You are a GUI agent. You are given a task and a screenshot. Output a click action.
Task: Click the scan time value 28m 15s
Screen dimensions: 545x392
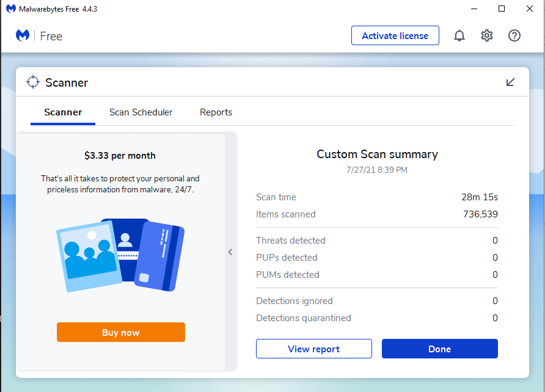(x=479, y=197)
